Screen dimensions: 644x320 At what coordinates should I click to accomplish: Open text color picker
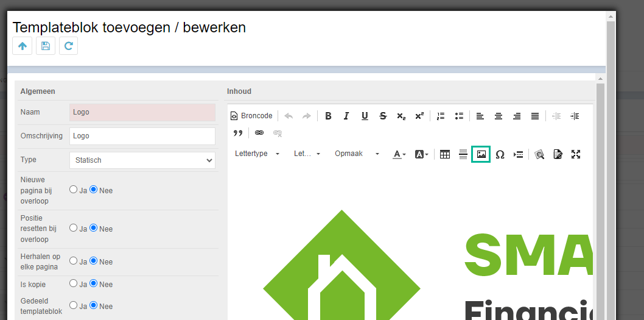(x=399, y=154)
